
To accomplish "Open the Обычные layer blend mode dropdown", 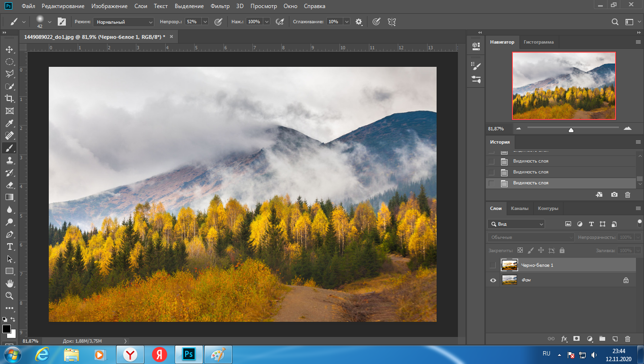I will pos(531,237).
